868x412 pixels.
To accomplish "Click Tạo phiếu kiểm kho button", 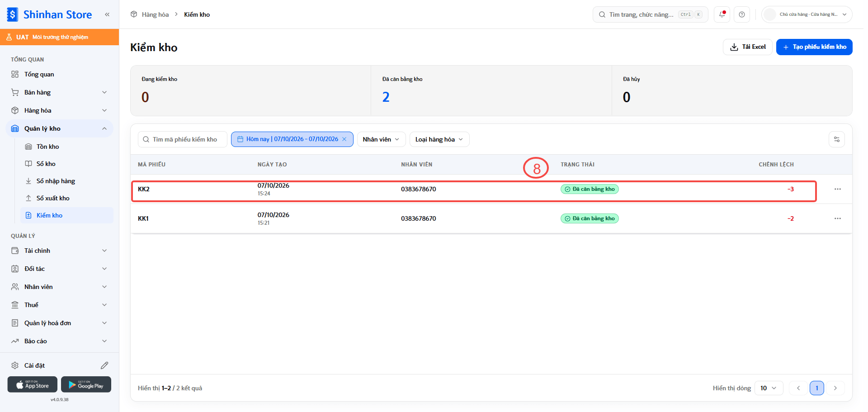I will (814, 47).
